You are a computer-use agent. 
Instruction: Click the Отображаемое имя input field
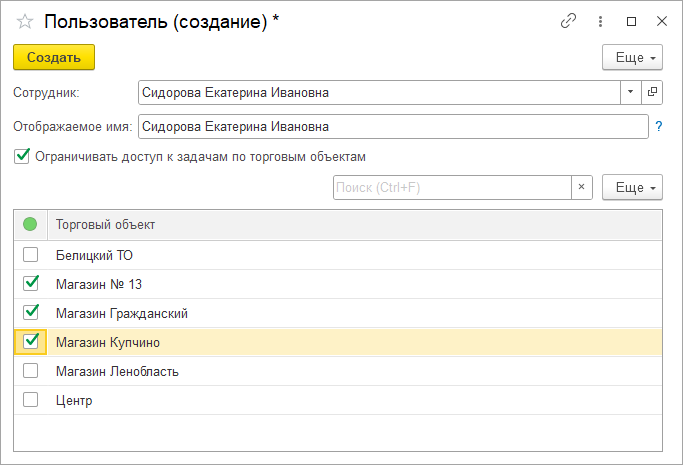click(393, 126)
